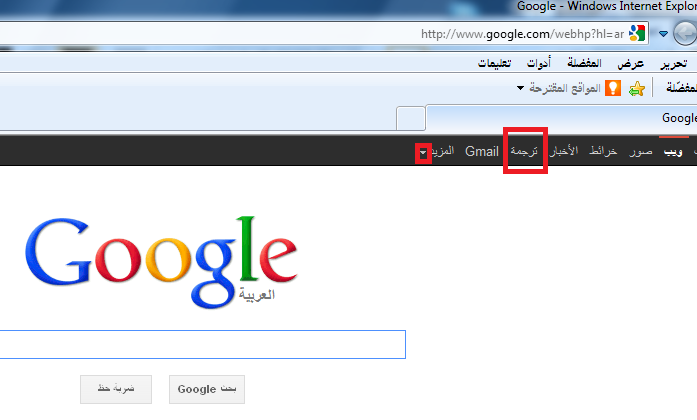
Task: Open the تحرير menu
Action: coord(673,64)
